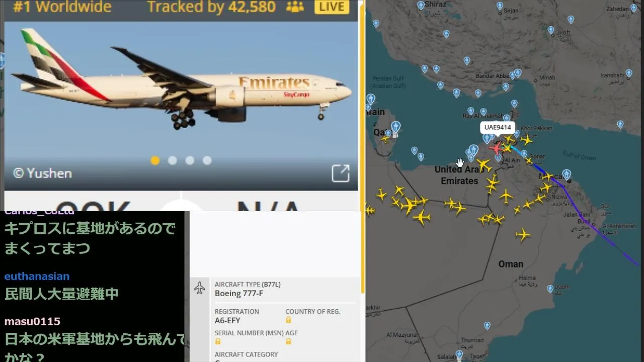Click the euthanasian username in chat
The width and height of the screenshot is (644, 362).
pos(37,276)
